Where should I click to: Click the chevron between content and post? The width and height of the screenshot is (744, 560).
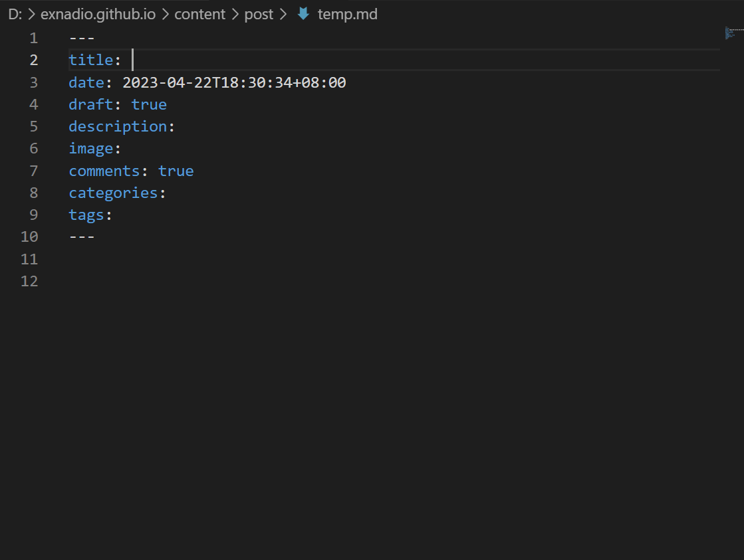coord(235,14)
